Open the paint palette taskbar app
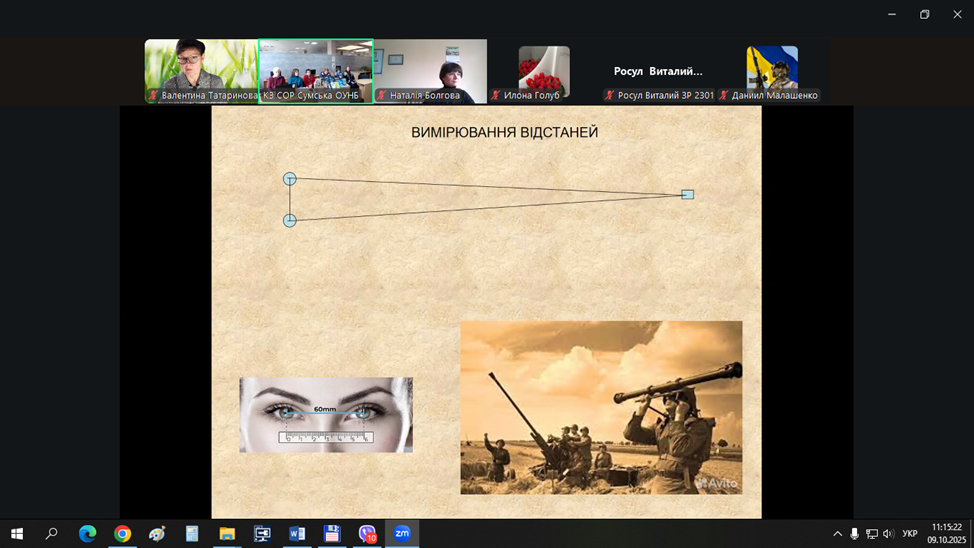This screenshot has width=974, height=548. point(157,534)
